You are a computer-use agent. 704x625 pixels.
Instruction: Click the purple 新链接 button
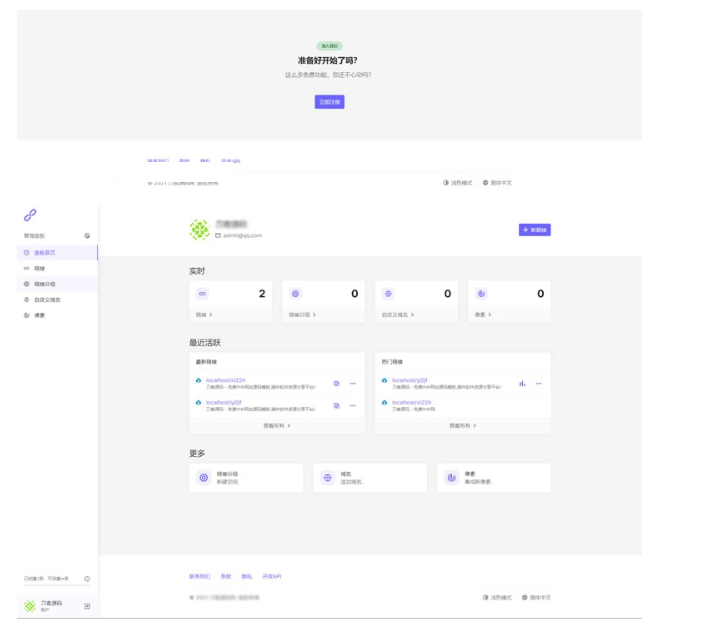534,230
